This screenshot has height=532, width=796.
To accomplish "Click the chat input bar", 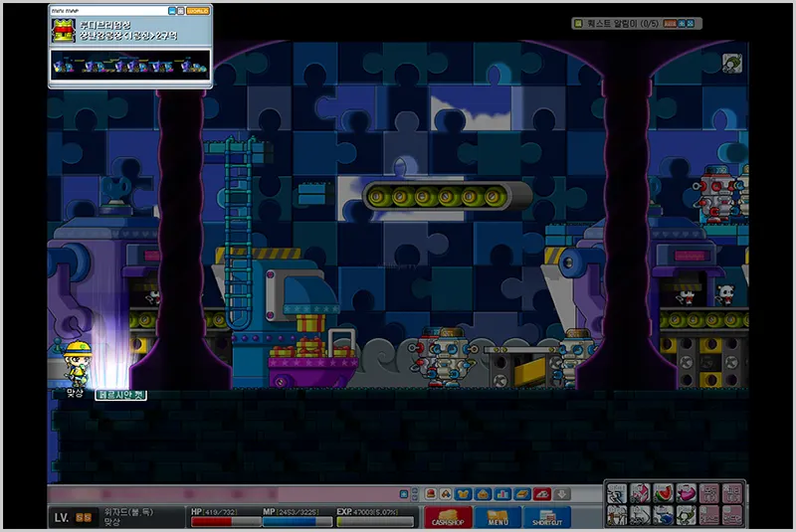I will (222, 494).
